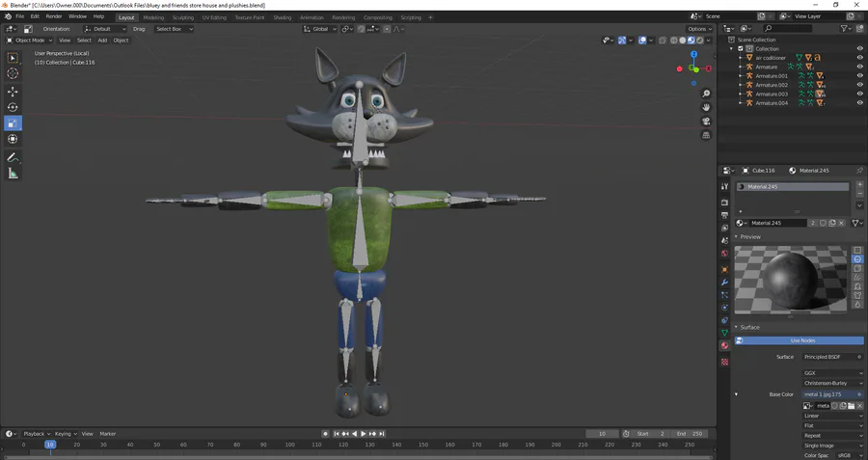The image size is (868, 460).
Task: Select the Select Box tool in the viewport toolbar
Action: coord(13,58)
